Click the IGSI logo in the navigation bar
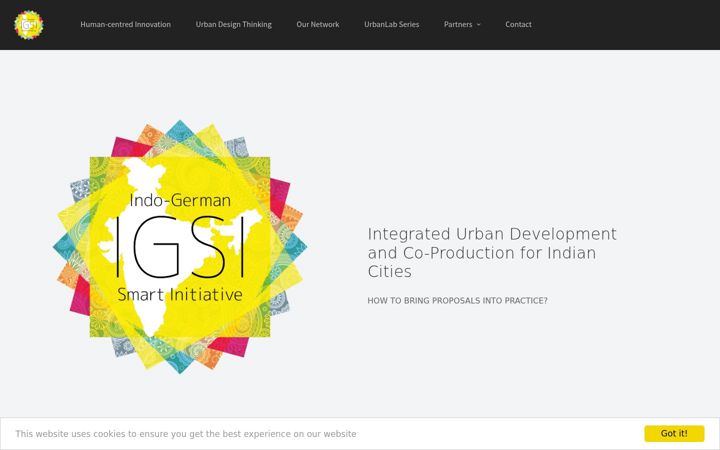 [28, 25]
